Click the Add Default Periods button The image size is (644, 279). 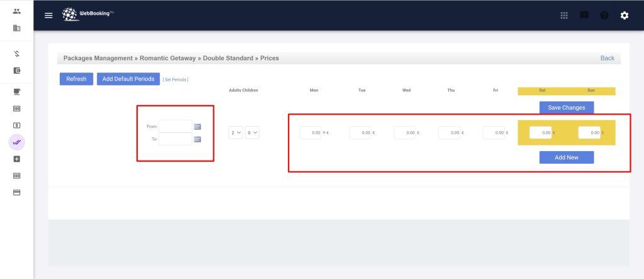point(128,79)
